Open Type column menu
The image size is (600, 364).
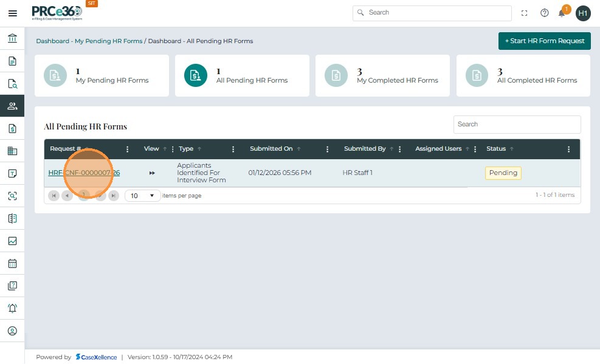[x=233, y=149]
